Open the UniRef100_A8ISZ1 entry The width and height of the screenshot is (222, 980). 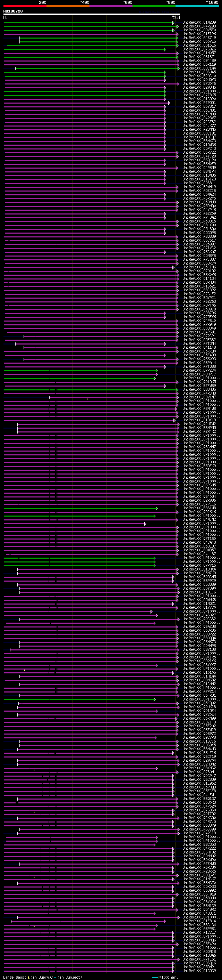coord(199,57)
